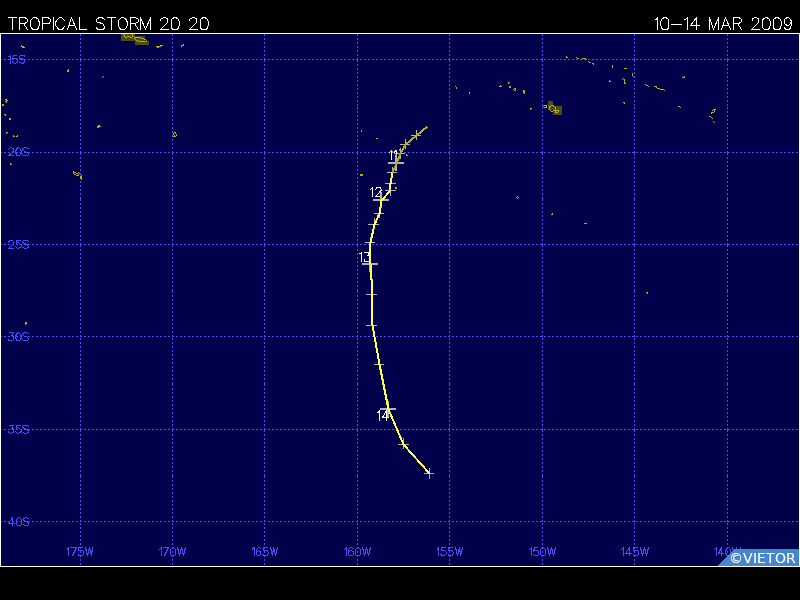
Task: Click the 145W longitude label
Action: 635,552
